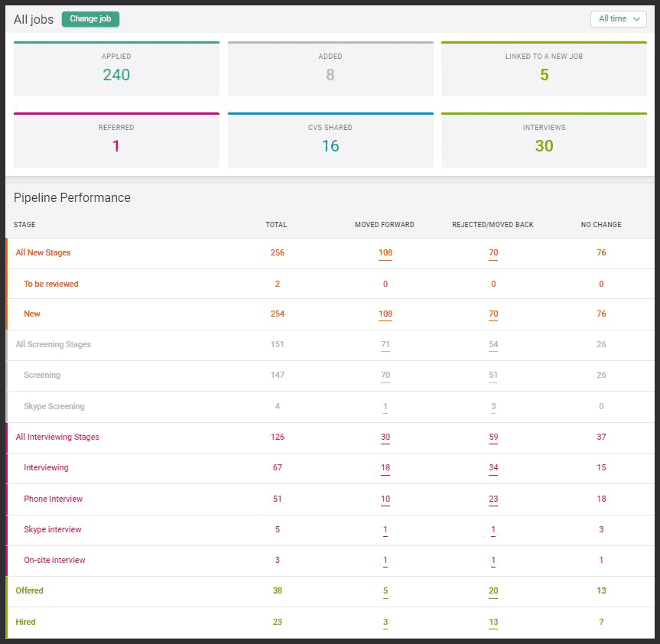The image size is (660, 644).
Task: Click the On-site interview stage label
Action: click(54, 560)
